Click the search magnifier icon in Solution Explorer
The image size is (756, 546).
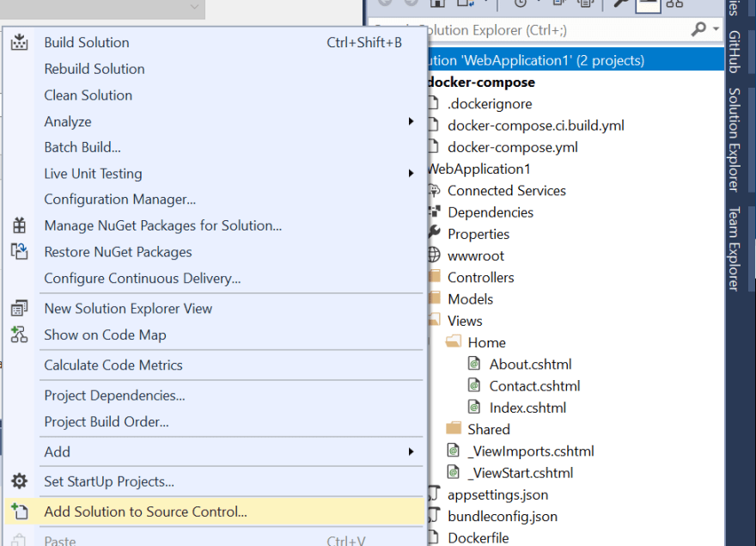[698, 29]
